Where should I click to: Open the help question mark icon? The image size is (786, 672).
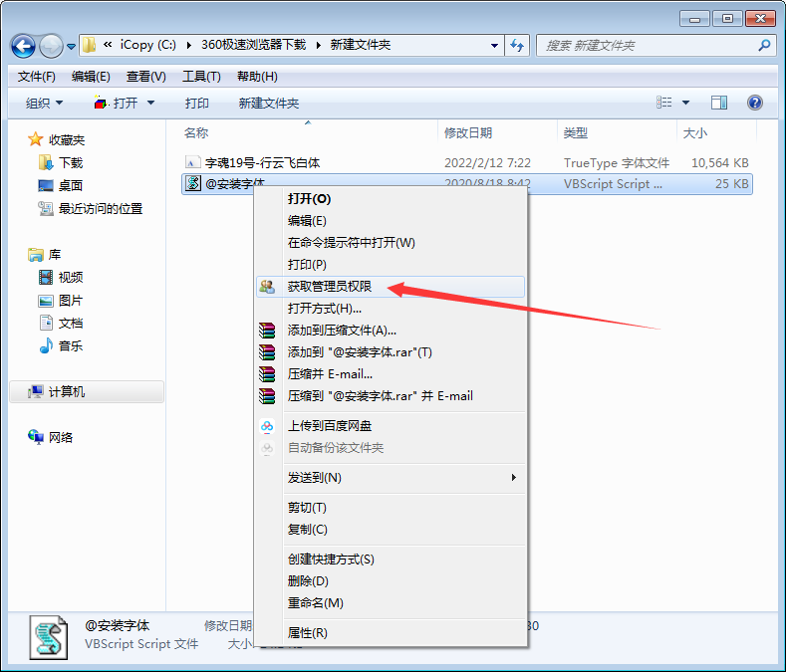coord(754,103)
